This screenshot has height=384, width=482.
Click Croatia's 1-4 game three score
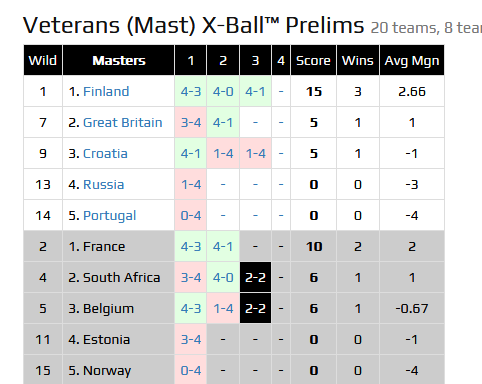point(255,154)
